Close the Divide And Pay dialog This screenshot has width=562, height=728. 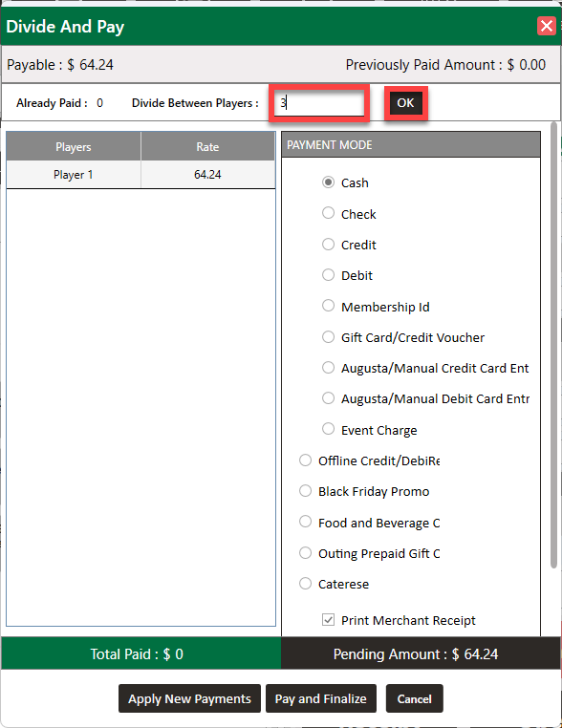click(x=547, y=26)
